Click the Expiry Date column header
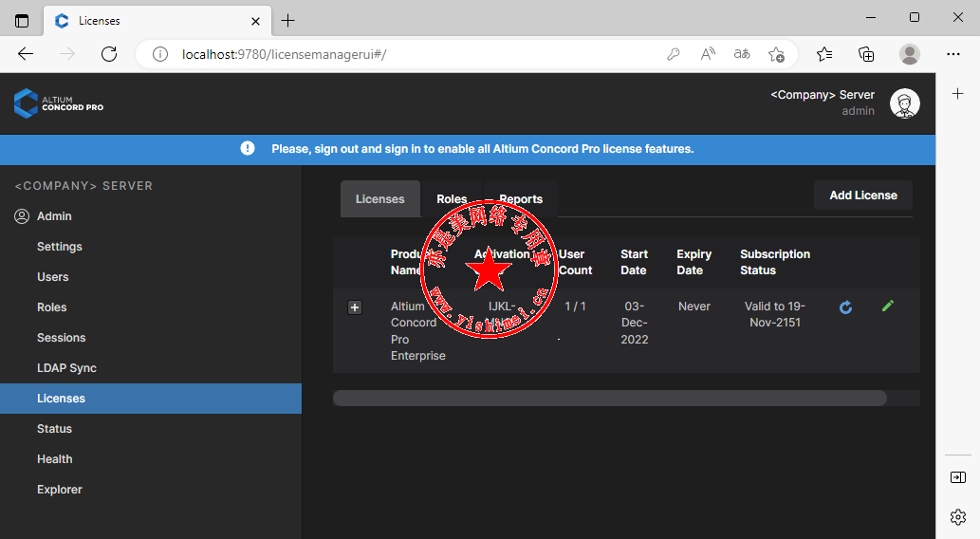The image size is (980, 539). [693, 262]
